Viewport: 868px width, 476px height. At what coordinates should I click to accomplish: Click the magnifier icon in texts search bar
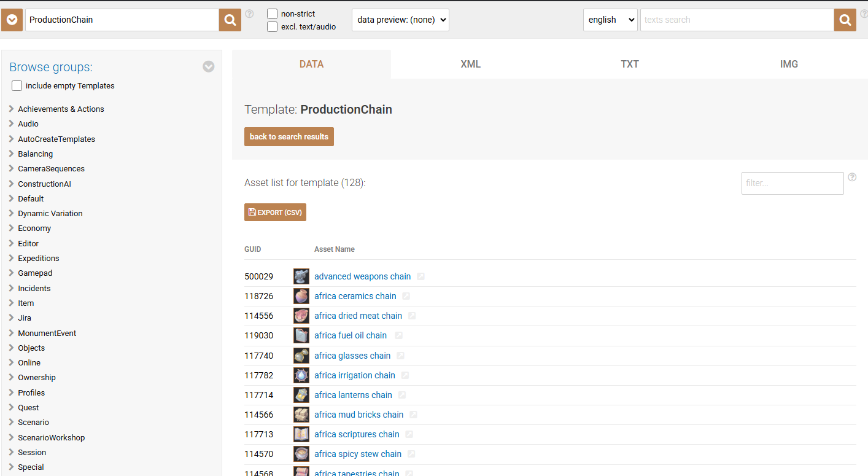(x=845, y=19)
